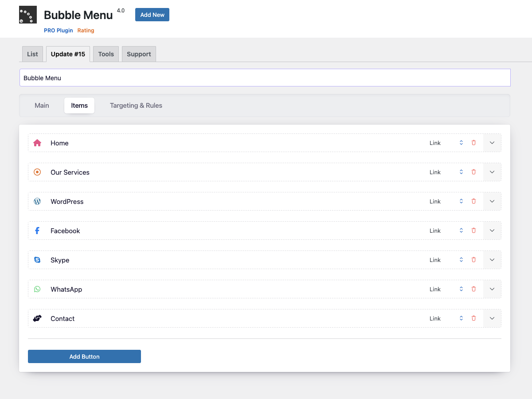Delete the Home menu item
This screenshot has height=399, width=532.
click(x=473, y=143)
